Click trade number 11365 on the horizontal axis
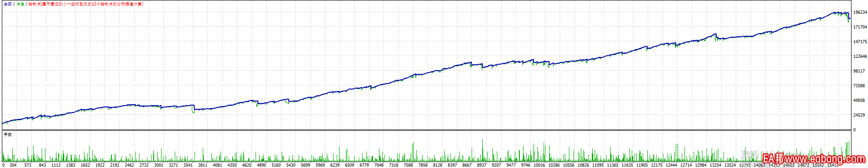868x168 pixels. click(x=613, y=165)
